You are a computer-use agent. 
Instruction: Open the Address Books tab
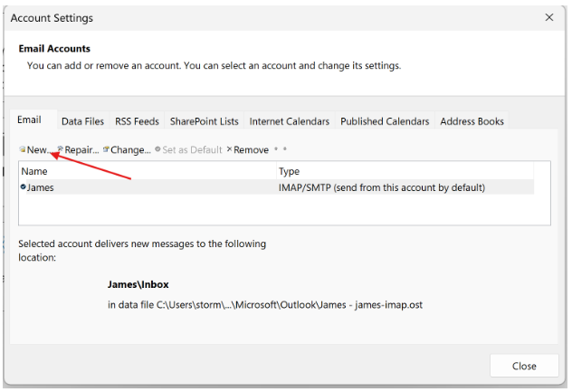click(x=472, y=121)
